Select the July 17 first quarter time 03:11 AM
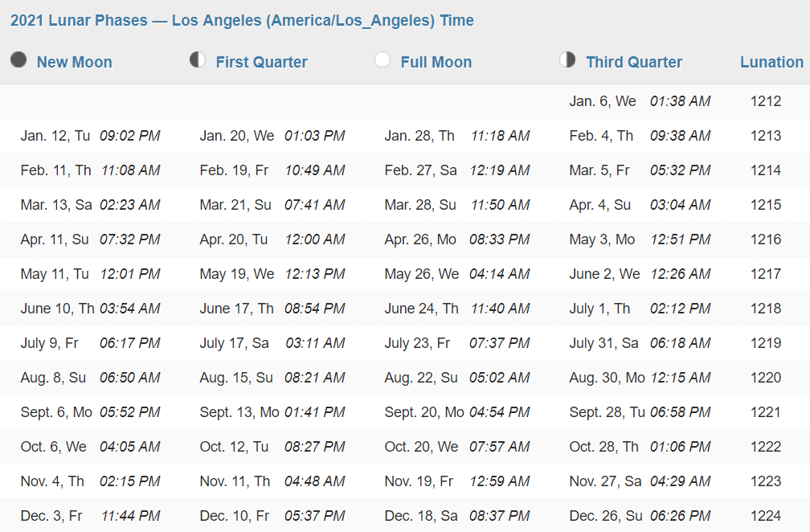 pyautogui.click(x=315, y=343)
